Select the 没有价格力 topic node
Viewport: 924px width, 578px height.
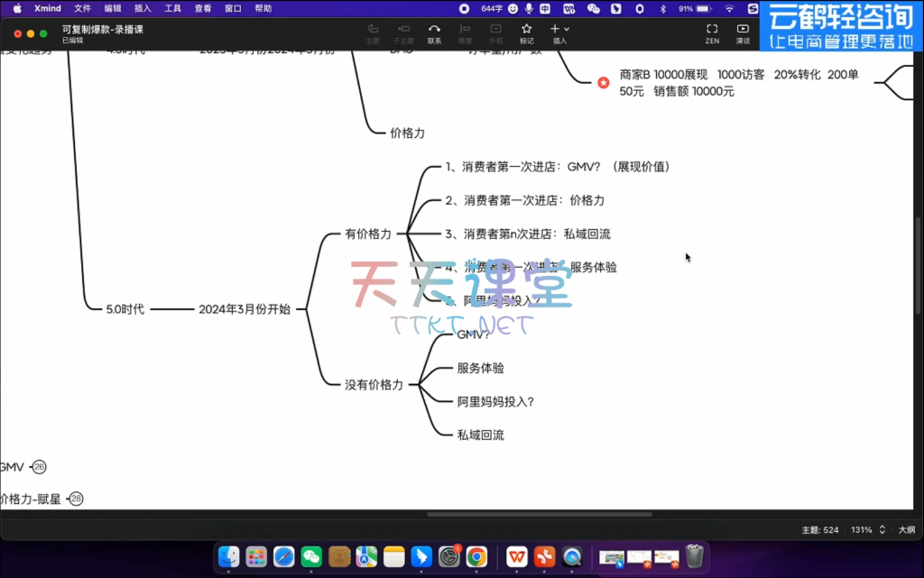click(x=374, y=384)
